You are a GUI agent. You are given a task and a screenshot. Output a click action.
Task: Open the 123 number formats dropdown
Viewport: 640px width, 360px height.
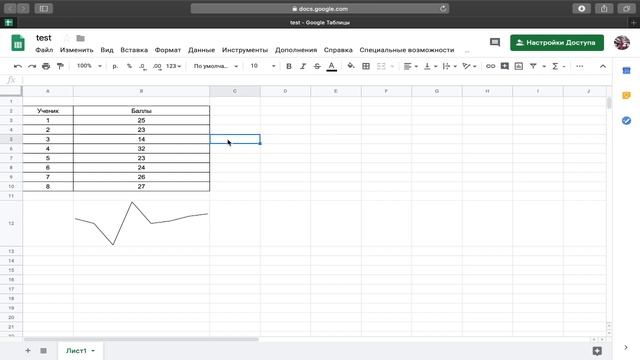tap(173, 66)
